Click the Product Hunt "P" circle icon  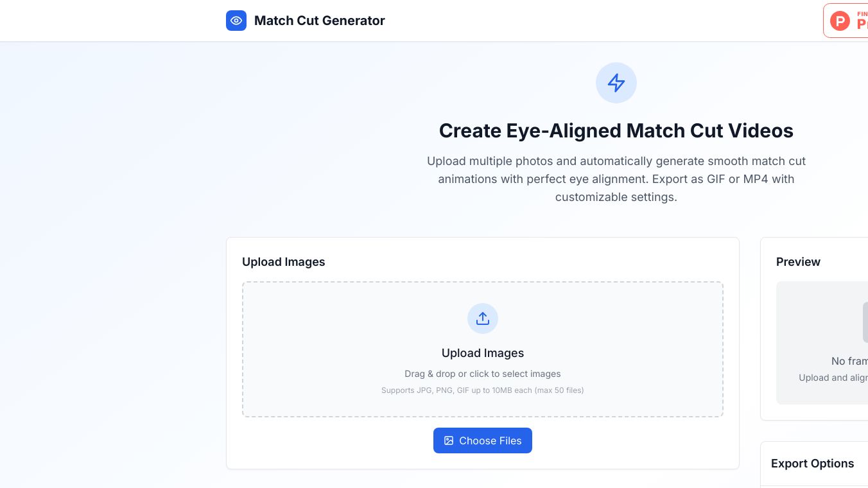(840, 21)
